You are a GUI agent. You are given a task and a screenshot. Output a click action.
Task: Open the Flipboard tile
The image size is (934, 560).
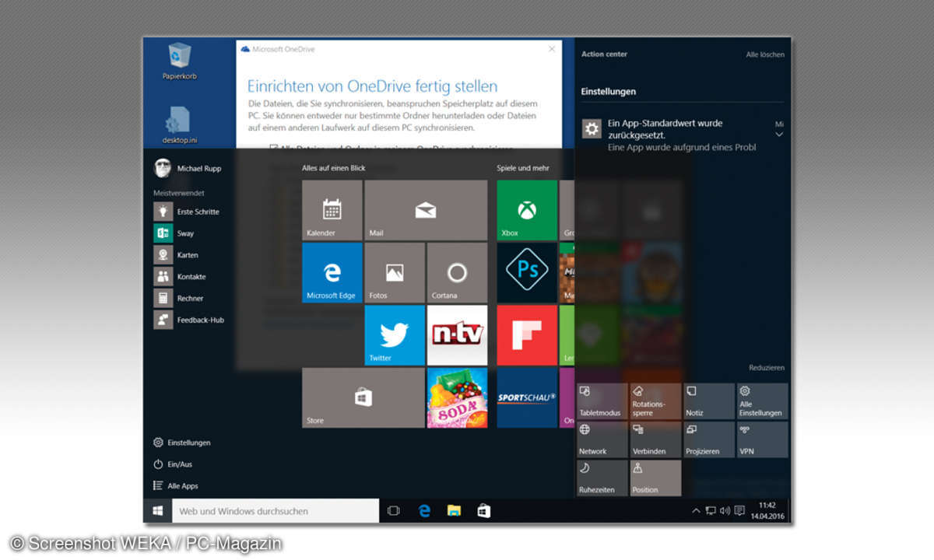pyautogui.click(x=527, y=335)
